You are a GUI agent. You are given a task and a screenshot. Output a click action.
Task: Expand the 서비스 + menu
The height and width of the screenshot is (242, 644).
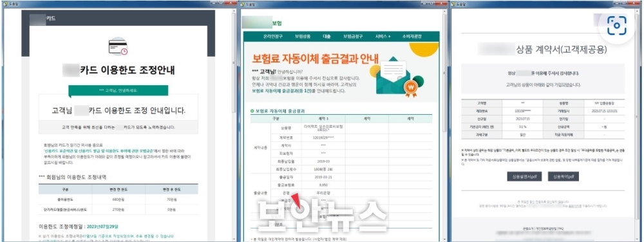pos(383,36)
